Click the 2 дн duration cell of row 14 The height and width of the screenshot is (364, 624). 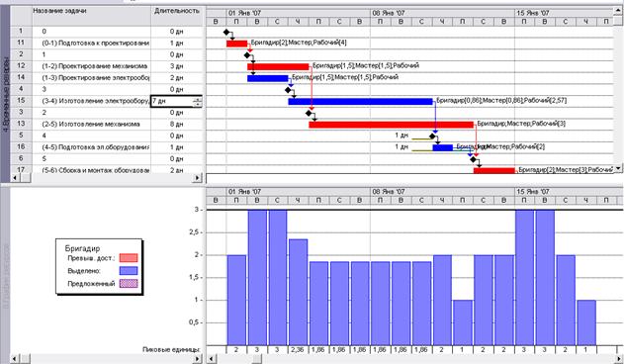coord(177,78)
